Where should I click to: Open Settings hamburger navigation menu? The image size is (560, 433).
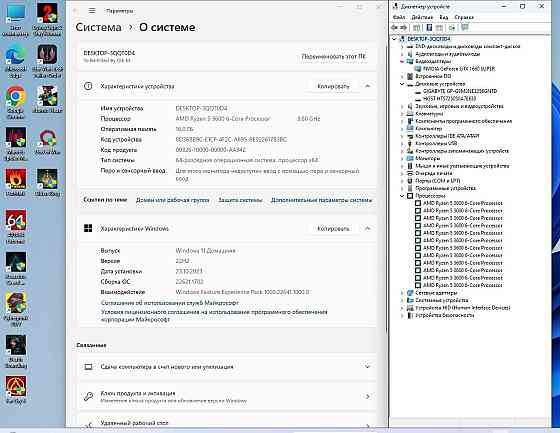pyautogui.click(x=92, y=11)
